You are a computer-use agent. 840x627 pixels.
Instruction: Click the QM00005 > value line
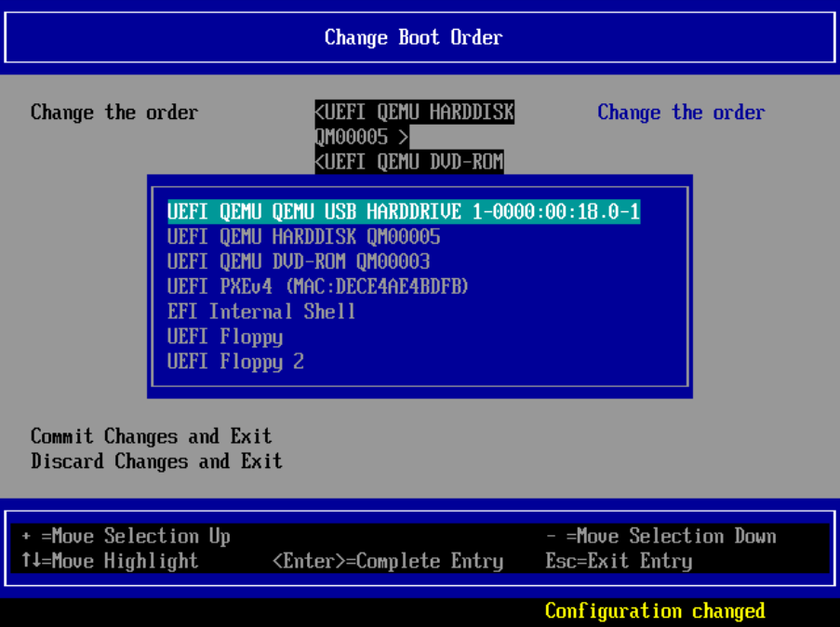[361, 138]
